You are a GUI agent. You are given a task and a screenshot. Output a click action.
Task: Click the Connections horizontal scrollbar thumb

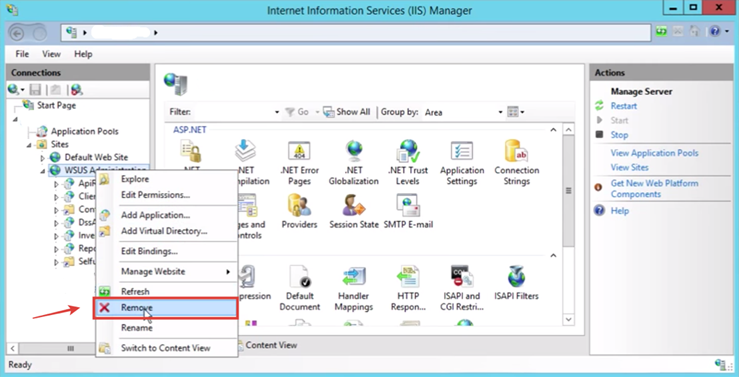point(71,349)
